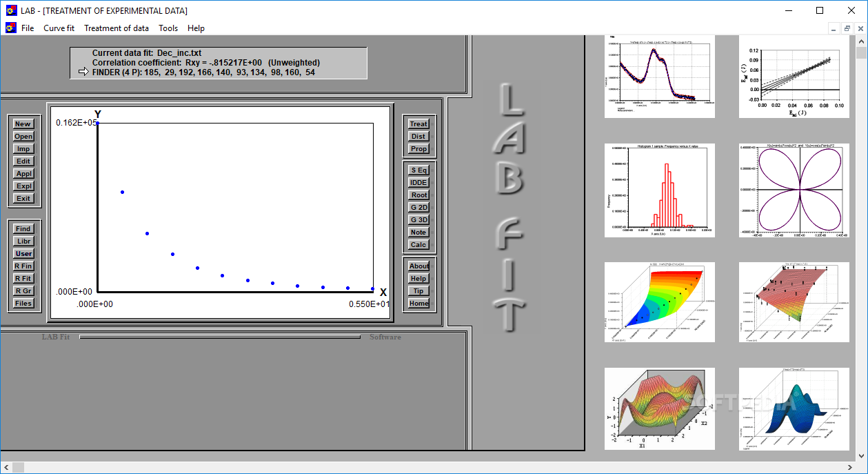This screenshot has height=474, width=868.
Task: Click the Appl button
Action: click(x=23, y=174)
